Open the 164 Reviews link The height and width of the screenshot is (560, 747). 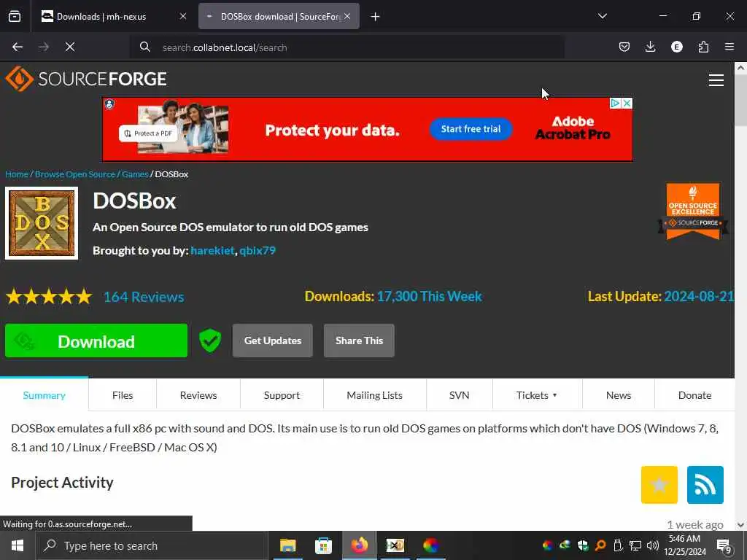144,297
